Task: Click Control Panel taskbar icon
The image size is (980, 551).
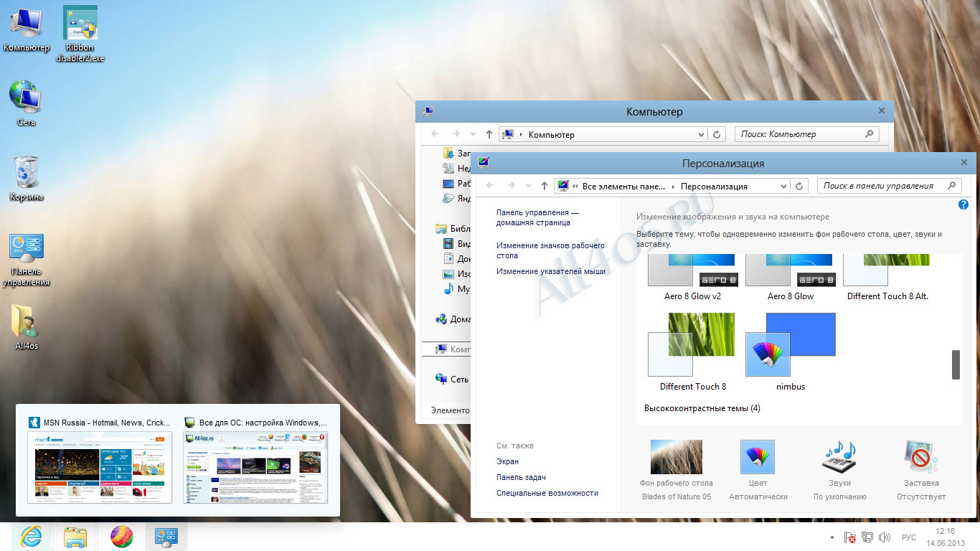Action: (166, 537)
